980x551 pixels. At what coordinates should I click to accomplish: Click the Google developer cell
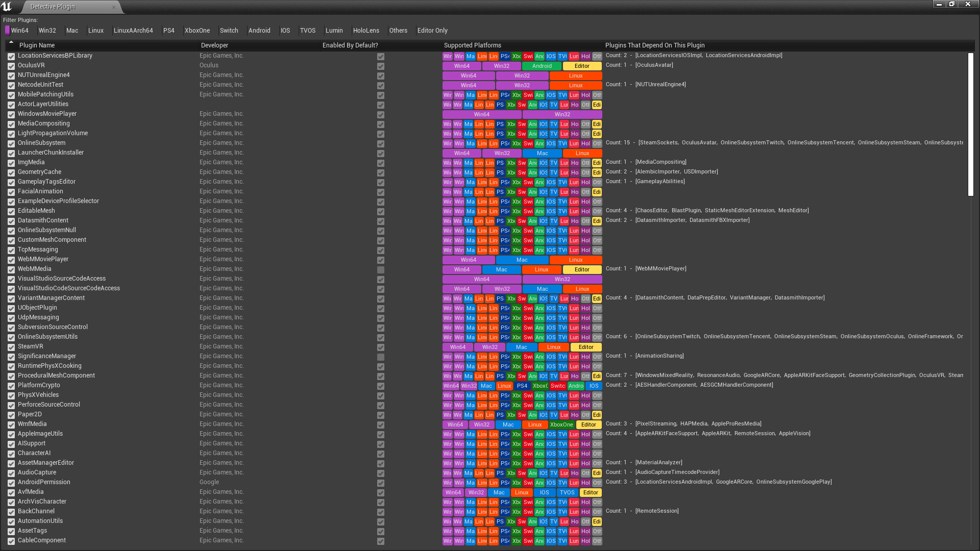pyautogui.click(x=209, y=482)
